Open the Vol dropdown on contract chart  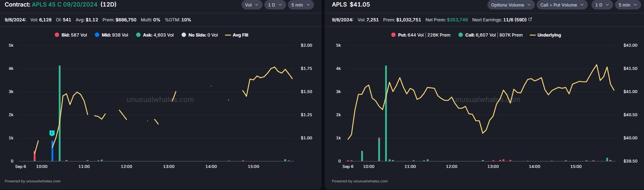coord(252,5)
